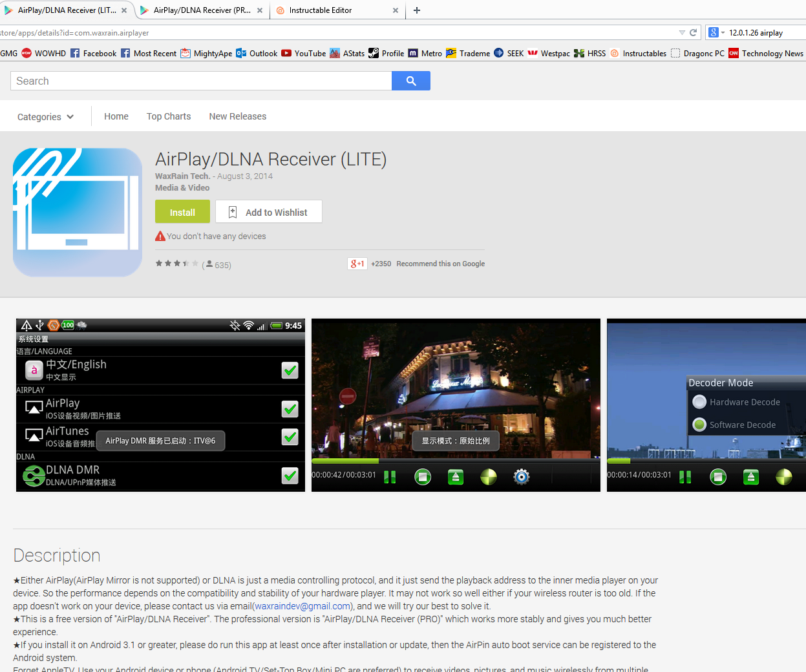Image resolution: width=806 pixels, height=672 pixels.
Task: Disable the AirPlay checkbox
Action: tap(290, 409)
